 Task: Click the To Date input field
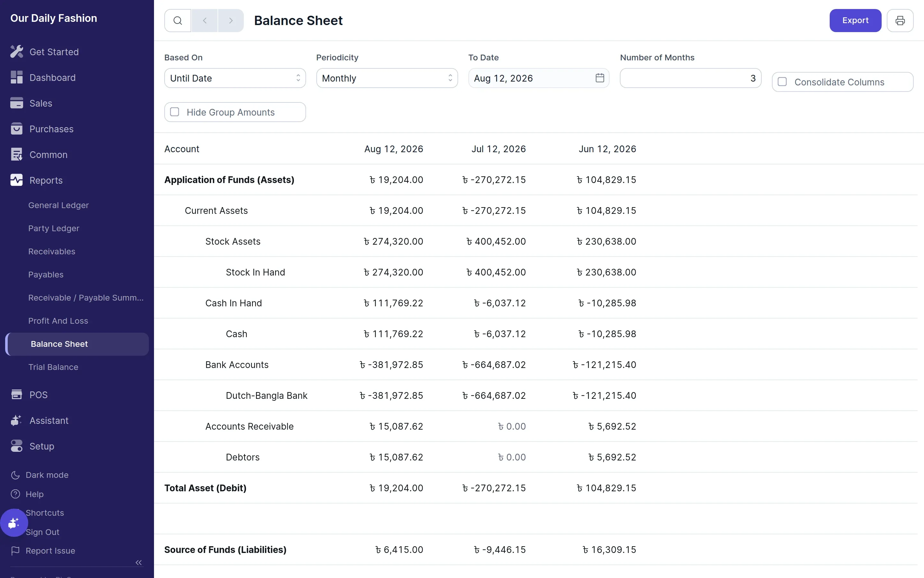[539, 78]
